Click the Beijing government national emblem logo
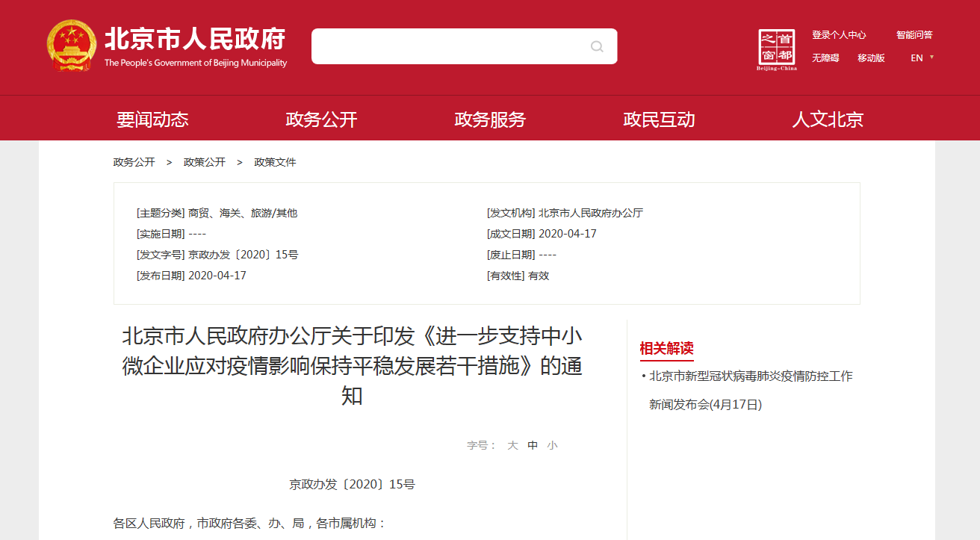 click(x=72, y=46)
